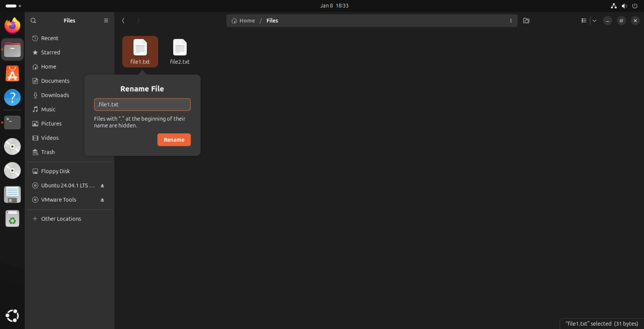Open the view options dropdown arrow

[x=594, y=20]
